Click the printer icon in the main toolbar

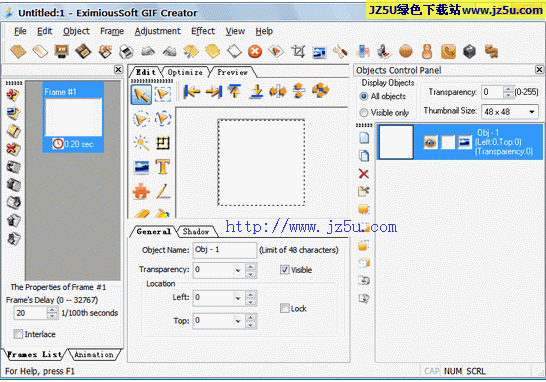126,52
